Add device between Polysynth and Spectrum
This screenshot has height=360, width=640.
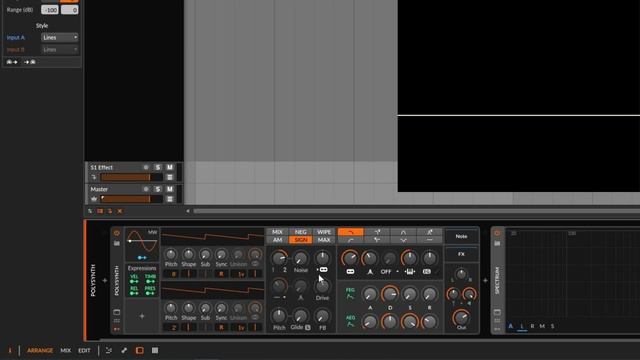coord(485,280)
